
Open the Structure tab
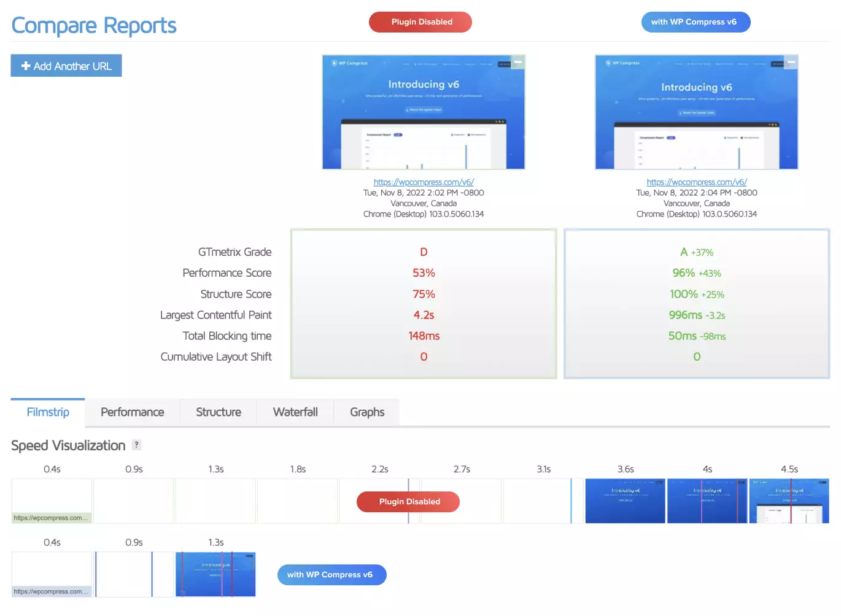(x=219, y=412)
